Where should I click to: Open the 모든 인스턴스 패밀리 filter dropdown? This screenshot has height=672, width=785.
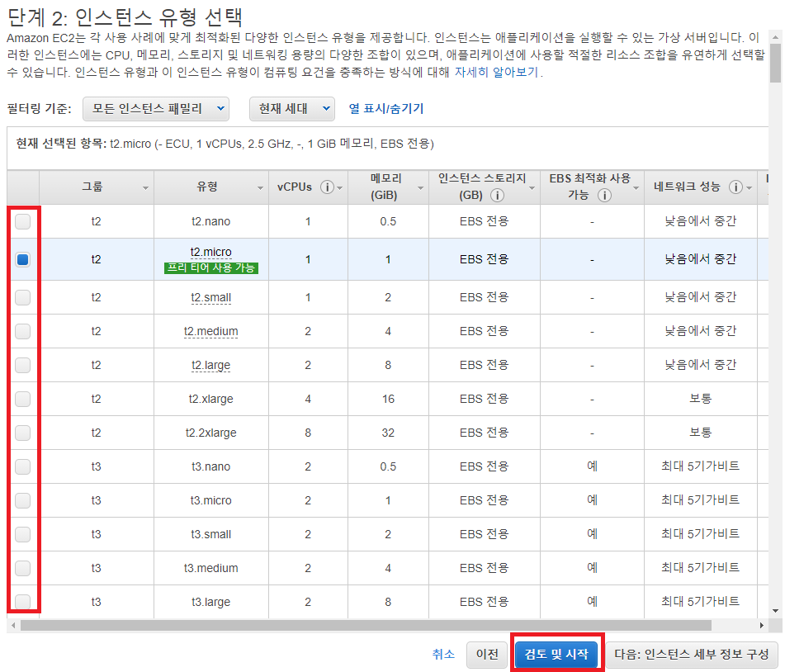point(156,109)
